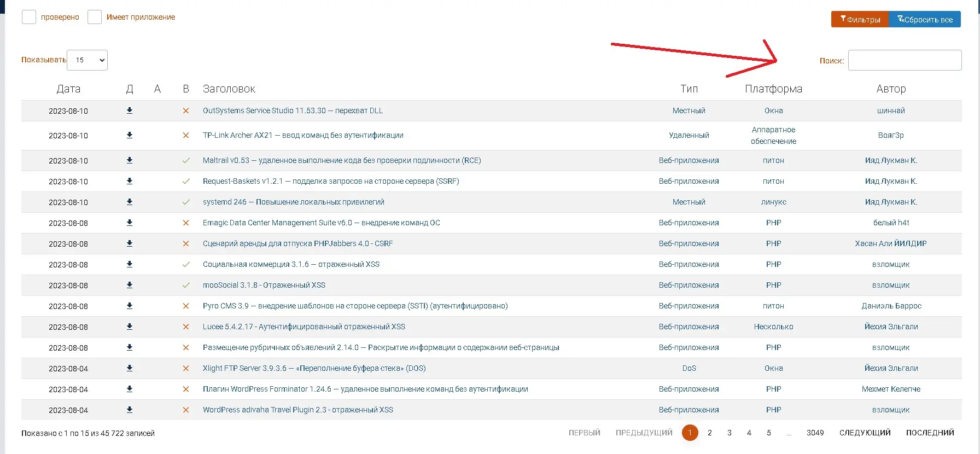Sort table by Дата column header
This screenshot has height=454, width=980.
pos(68,89)
